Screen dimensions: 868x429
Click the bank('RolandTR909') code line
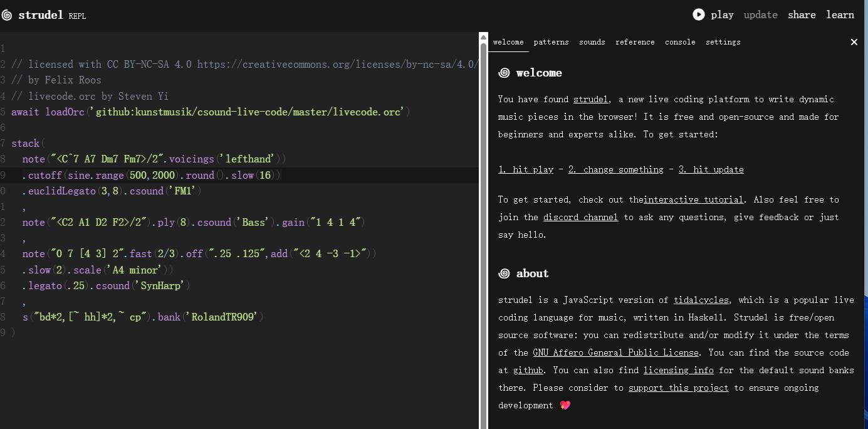[143, 317]
